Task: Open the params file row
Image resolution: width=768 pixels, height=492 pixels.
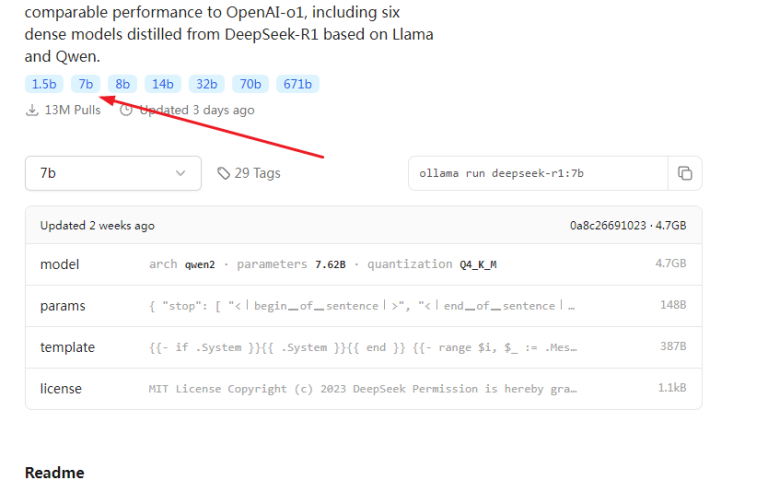Action: pos(363,306)
